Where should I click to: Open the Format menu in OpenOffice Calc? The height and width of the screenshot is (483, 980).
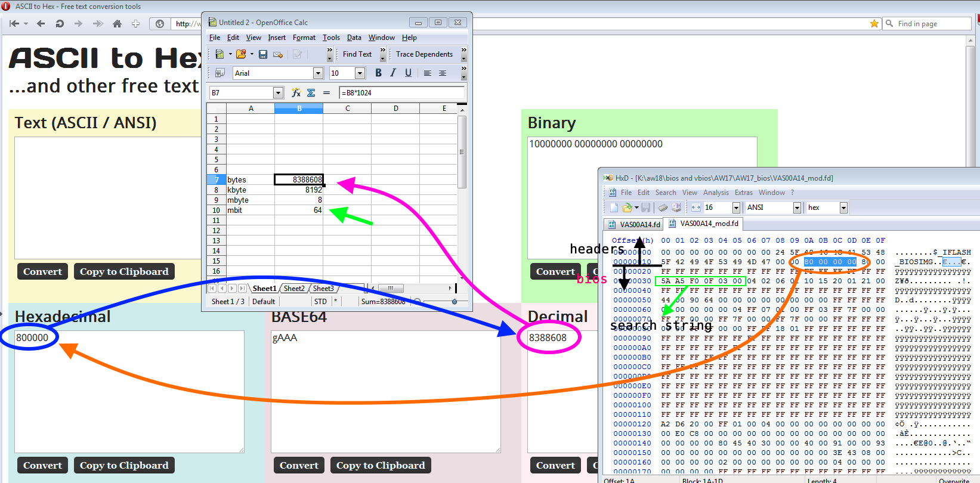point(304,38)
